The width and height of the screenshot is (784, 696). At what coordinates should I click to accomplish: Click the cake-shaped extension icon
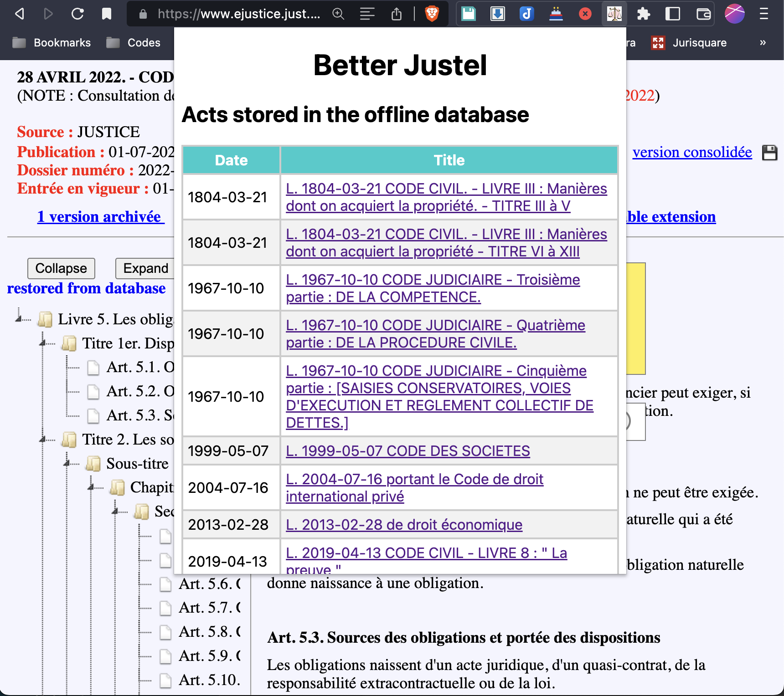(x=556, y=14)
